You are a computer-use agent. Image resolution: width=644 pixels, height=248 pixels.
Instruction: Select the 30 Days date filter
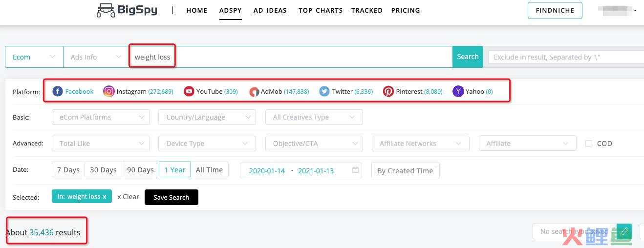point(104,170)
